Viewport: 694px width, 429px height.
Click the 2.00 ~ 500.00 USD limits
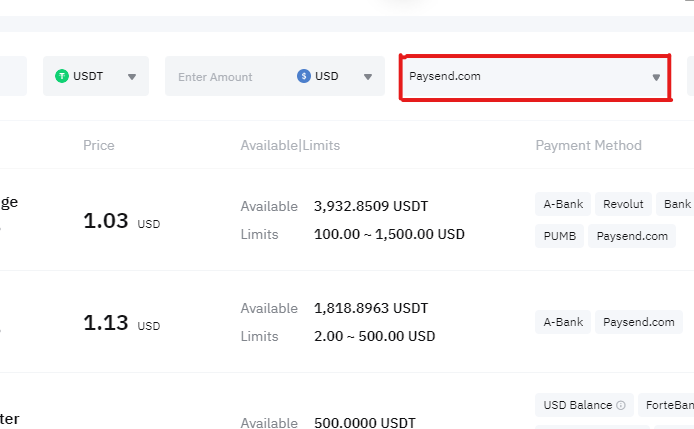(374, 336)
